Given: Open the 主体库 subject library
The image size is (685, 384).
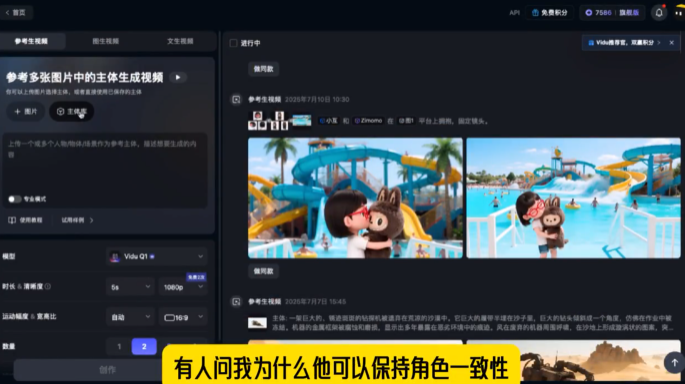Looking at the screenshot, I should 72,111.
